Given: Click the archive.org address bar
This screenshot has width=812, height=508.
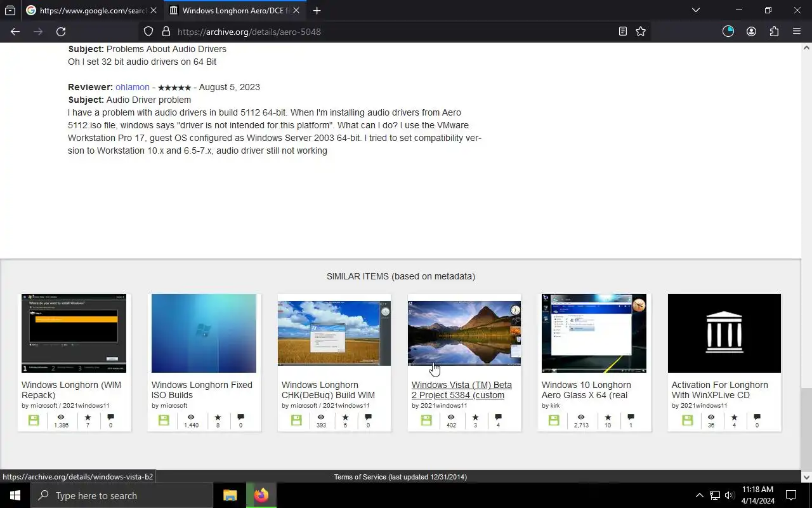Looking at the screenshot, I should (x=393, y=31).
